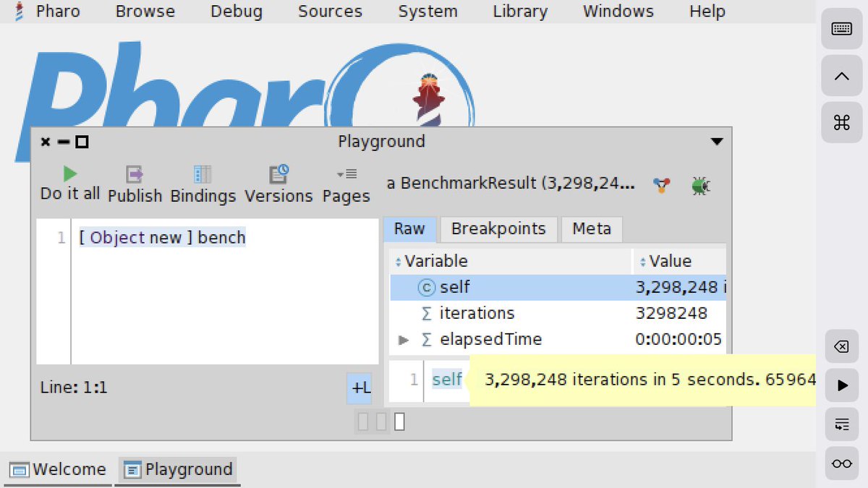Click the green bug debug icon
This screenshot has width=868, height=488.
[700, 185]
